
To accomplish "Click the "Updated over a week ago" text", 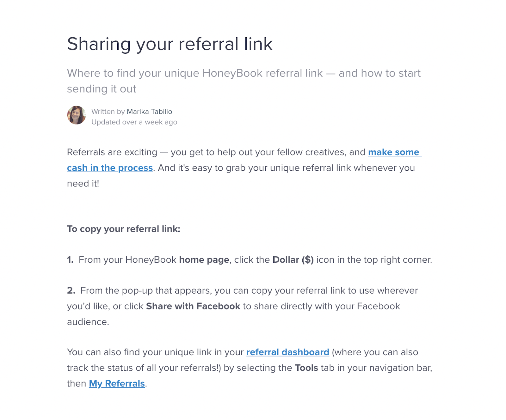I will click(134, 122).
